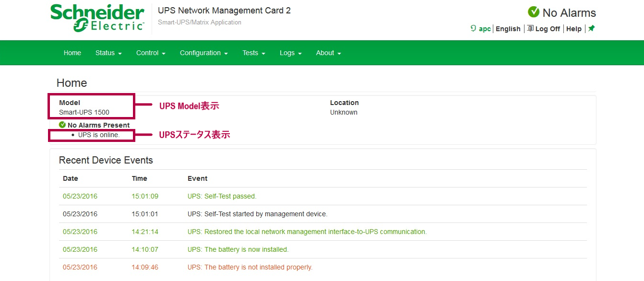Expand the Status dropdown menu
Viewport: 644px width, 281px height.
(x=108, y=53)
